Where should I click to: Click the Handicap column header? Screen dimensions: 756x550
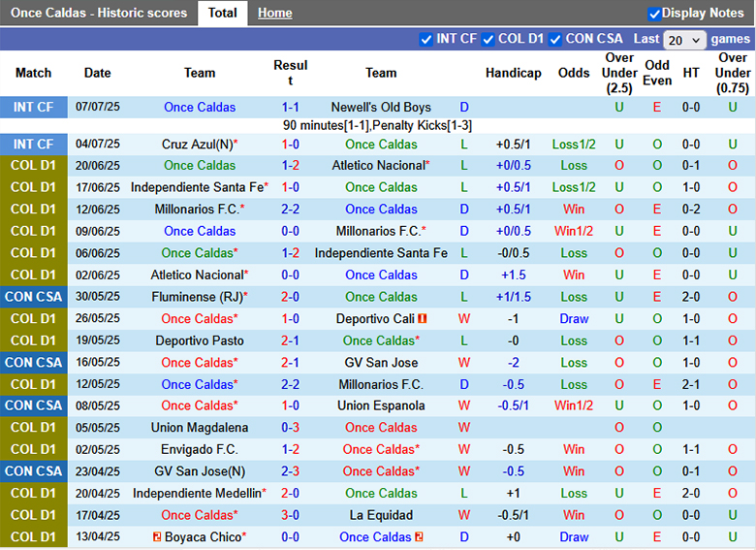(x=513, y=73)
